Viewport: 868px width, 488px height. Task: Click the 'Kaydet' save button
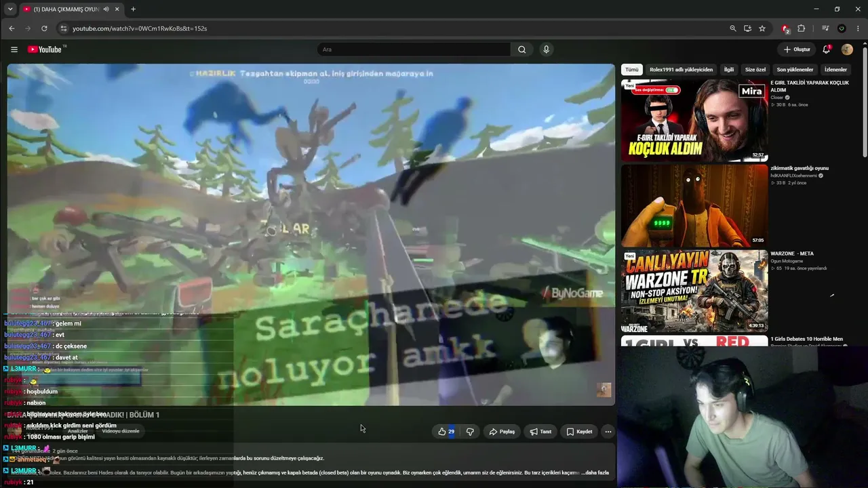coord(579,432)
